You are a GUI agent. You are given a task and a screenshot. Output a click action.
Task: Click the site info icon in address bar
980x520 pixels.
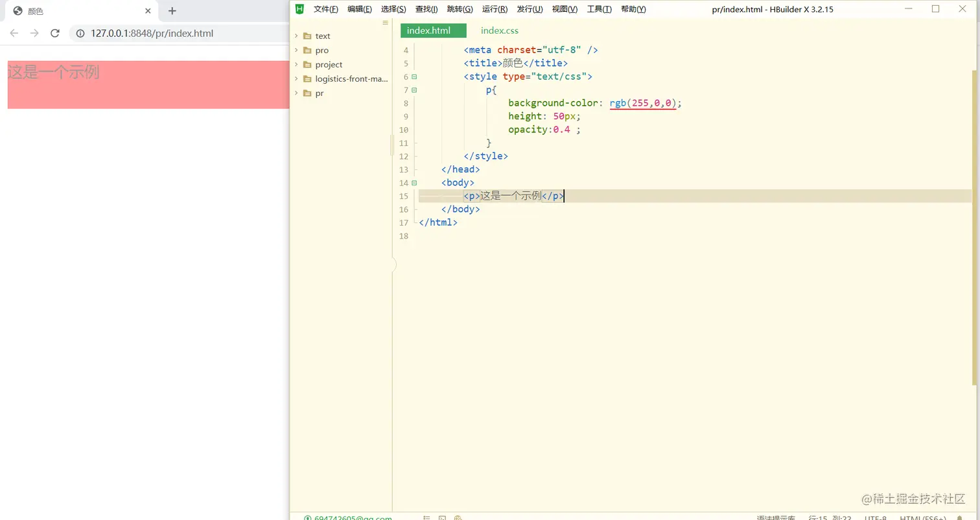point(80,33)
